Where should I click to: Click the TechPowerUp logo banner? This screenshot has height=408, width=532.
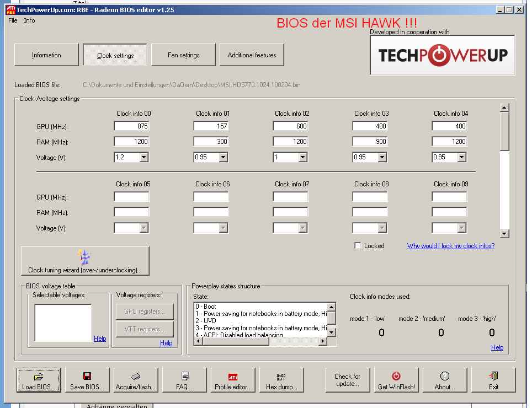pyautogui.click(x=443, y=55)
